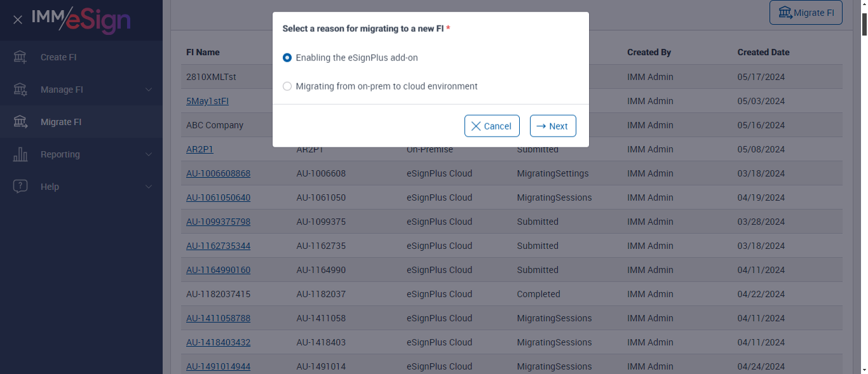Click the bank icon on Migrate FI button

[x=785, y=13]
